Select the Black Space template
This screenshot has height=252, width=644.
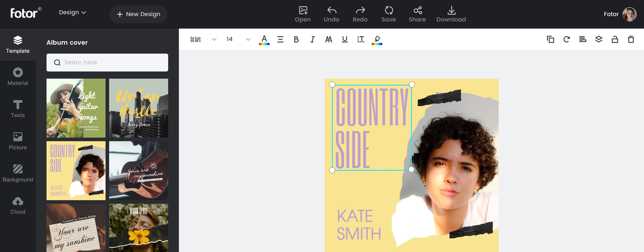click(x=138, y=228)
